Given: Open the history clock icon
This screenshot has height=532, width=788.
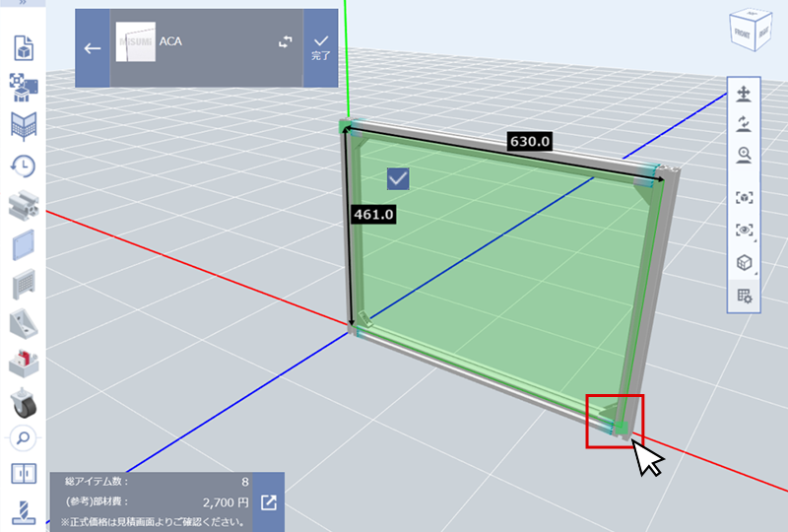Looking at the screenshot, I should [23, 166].
